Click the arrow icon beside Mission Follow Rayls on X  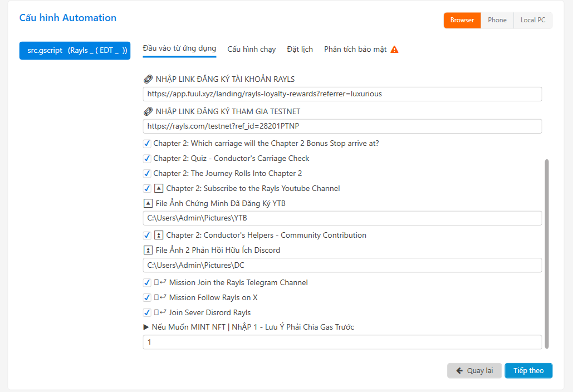(x=160, y=297)
